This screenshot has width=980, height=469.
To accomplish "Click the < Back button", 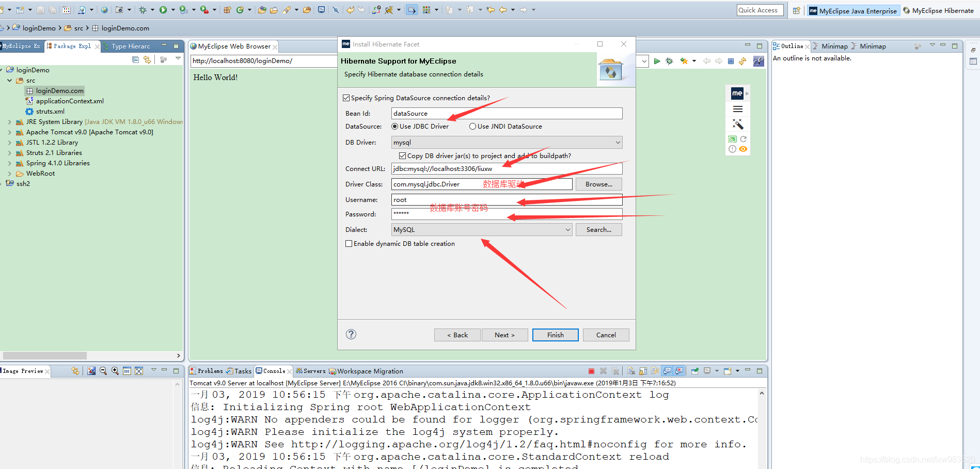I will [457, 335].
